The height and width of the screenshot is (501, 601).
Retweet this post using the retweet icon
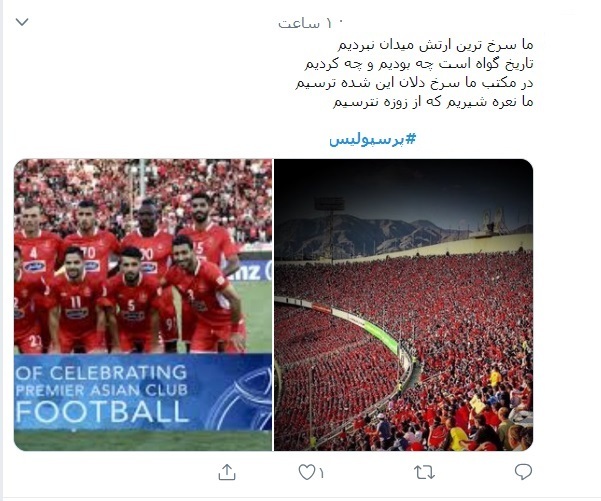point(424,472)
